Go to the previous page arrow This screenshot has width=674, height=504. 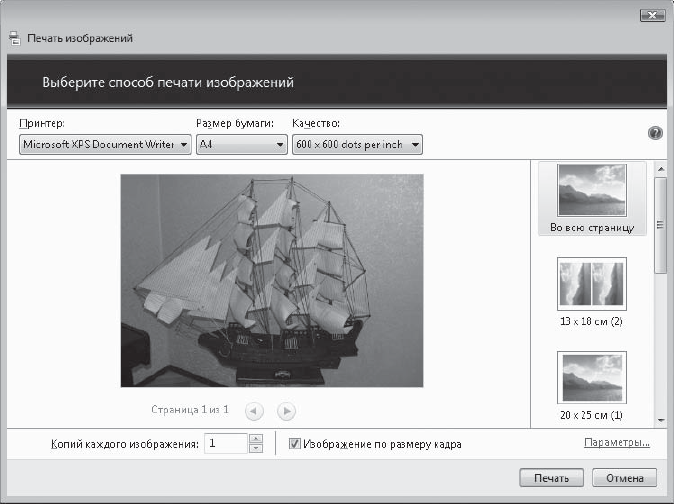tap(254, 411)
